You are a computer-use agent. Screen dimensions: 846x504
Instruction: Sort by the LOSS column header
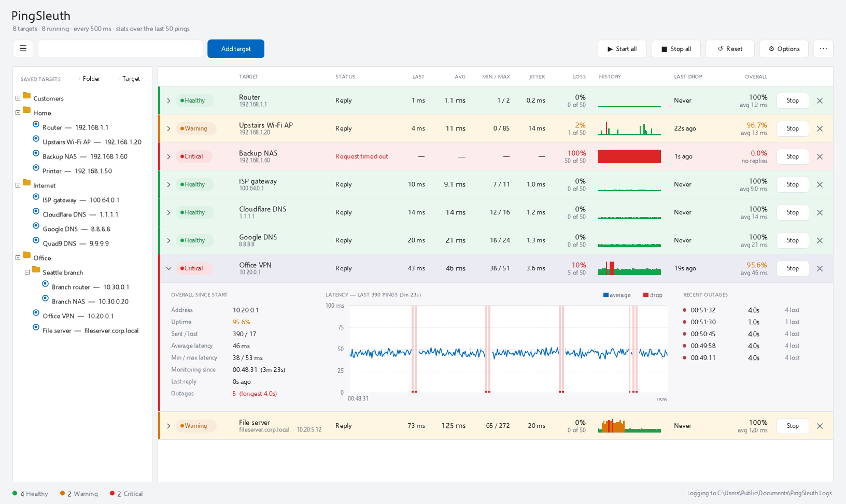[579, 77]
